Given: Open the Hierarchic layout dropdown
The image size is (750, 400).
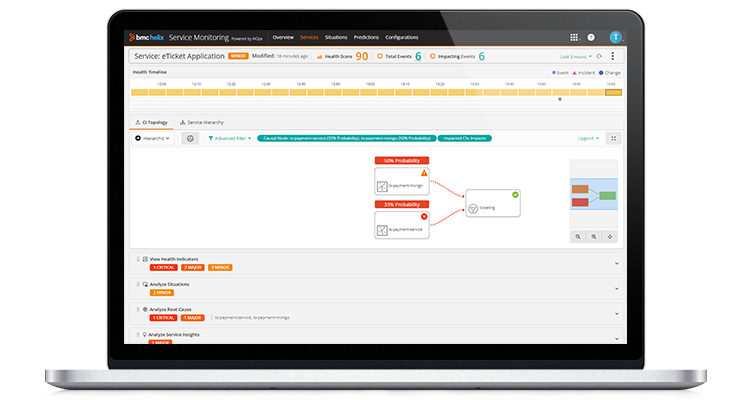Looking at the screenshot, I should click(x=151, y=138).
